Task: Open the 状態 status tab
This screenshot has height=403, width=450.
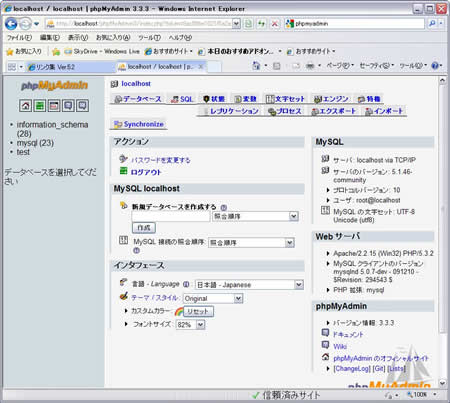Action: click(x=214, y=99)
